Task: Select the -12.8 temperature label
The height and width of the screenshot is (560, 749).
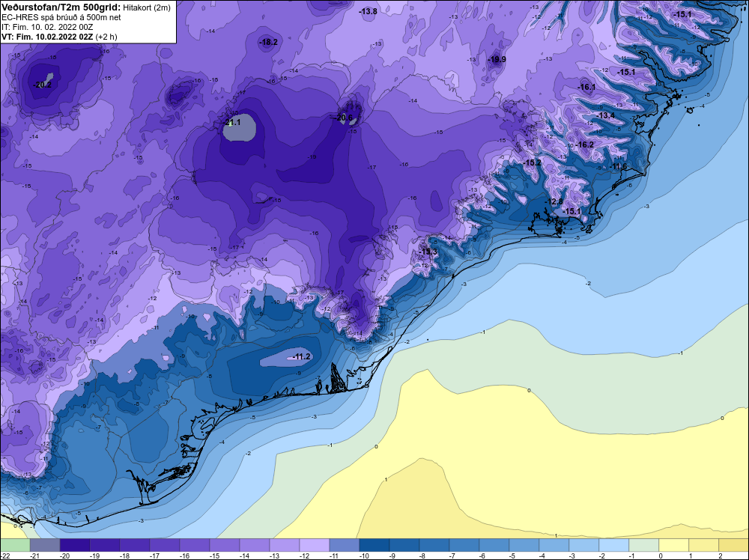Action: (554, 202)
